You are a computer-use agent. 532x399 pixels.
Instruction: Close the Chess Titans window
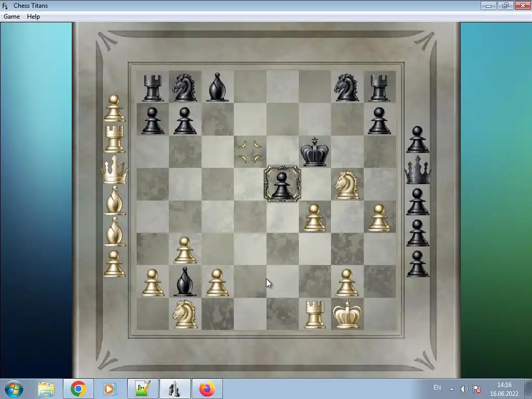click(523, 5)
